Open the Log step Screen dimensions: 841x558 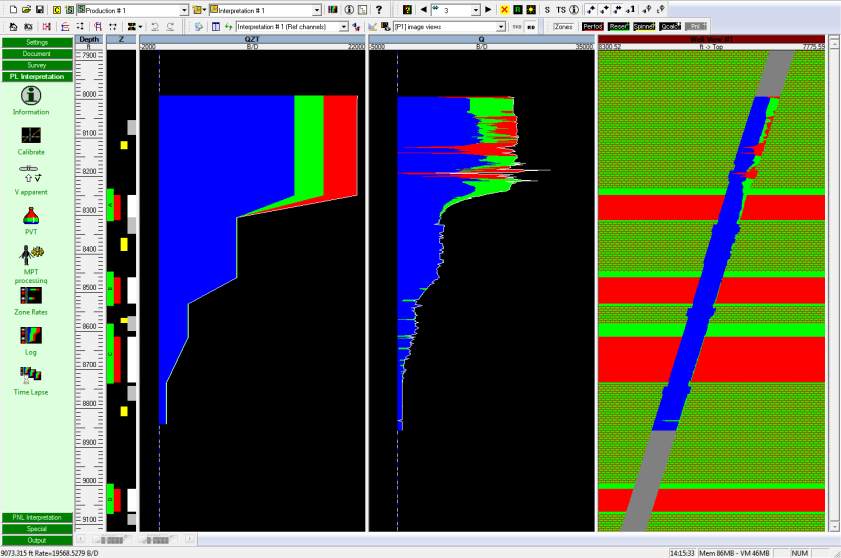click(31, 341)
